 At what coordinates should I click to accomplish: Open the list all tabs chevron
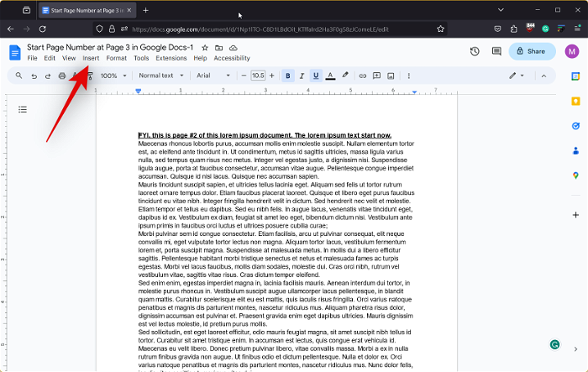[501, 10]
